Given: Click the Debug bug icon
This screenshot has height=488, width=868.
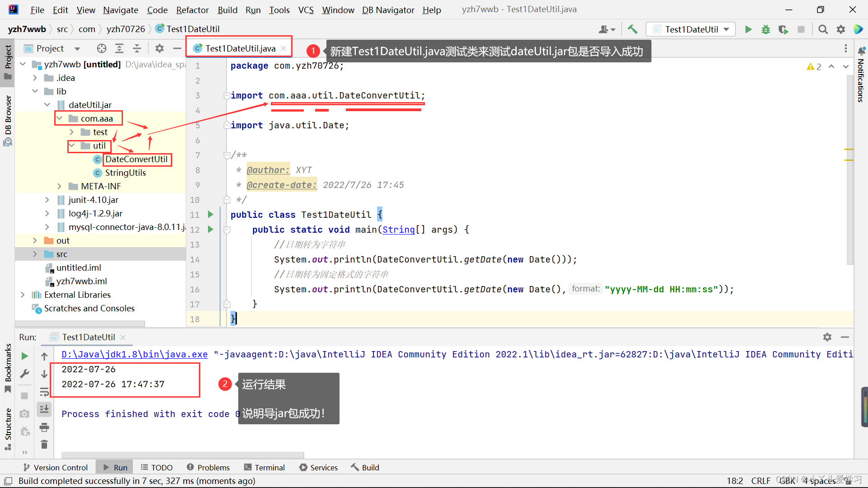Looking at the screenshot, I should (765, 29).
